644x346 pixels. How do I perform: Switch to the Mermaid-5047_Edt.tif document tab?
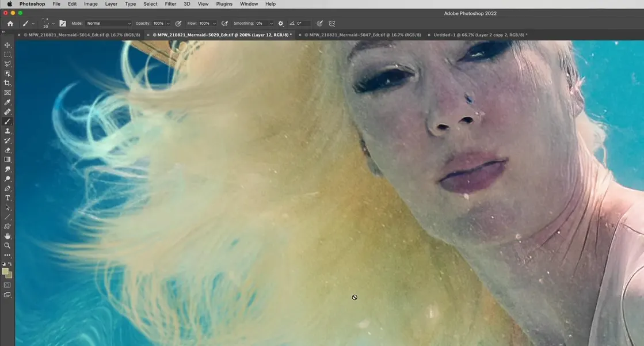click(x=363, y=35)
